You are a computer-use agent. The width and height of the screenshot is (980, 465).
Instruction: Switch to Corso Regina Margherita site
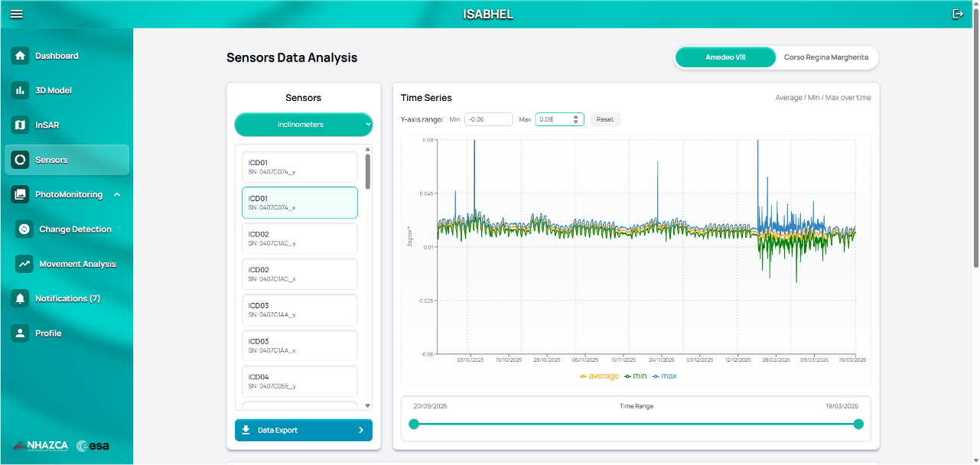[x=826, y=57]
